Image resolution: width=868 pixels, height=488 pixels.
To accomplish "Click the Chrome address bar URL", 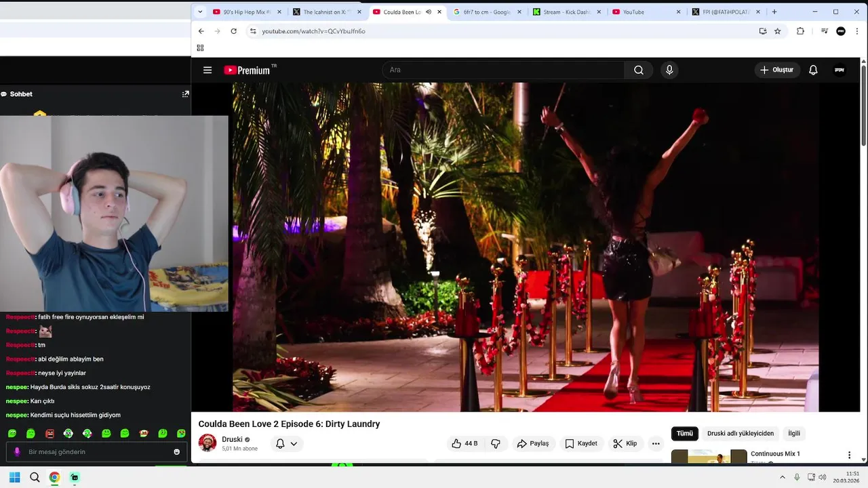I will tap(313, 31).
